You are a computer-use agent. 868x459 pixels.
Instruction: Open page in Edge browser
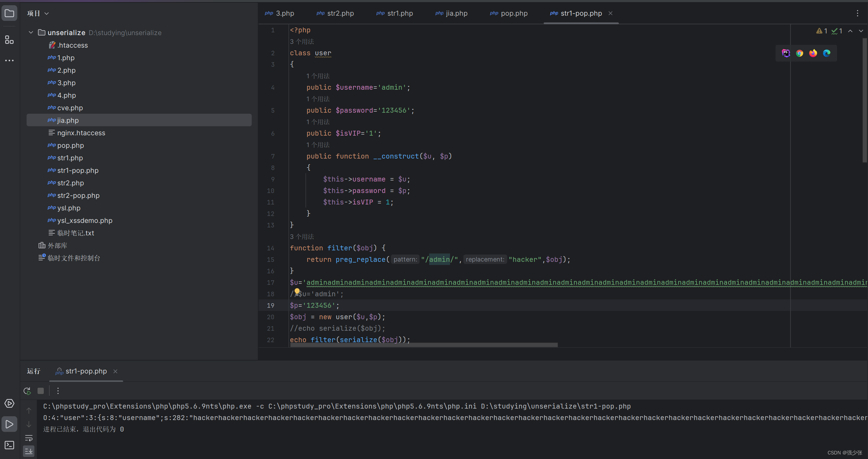coord(827,53)
